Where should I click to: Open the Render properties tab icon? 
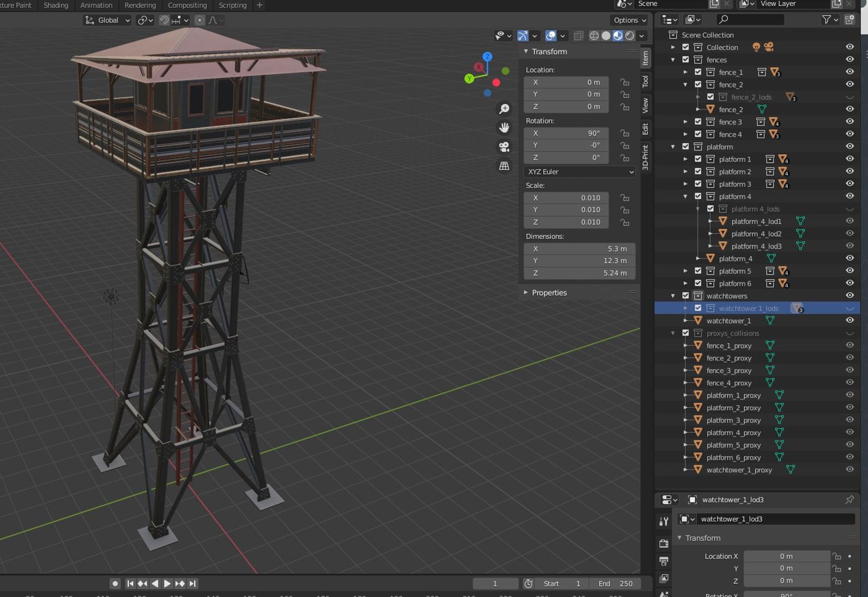pos(664,543)
